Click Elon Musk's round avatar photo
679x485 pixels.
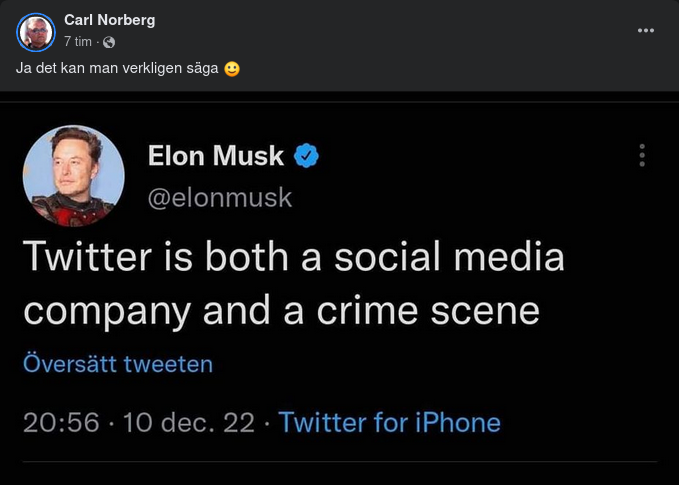click(x=73, y=176)
